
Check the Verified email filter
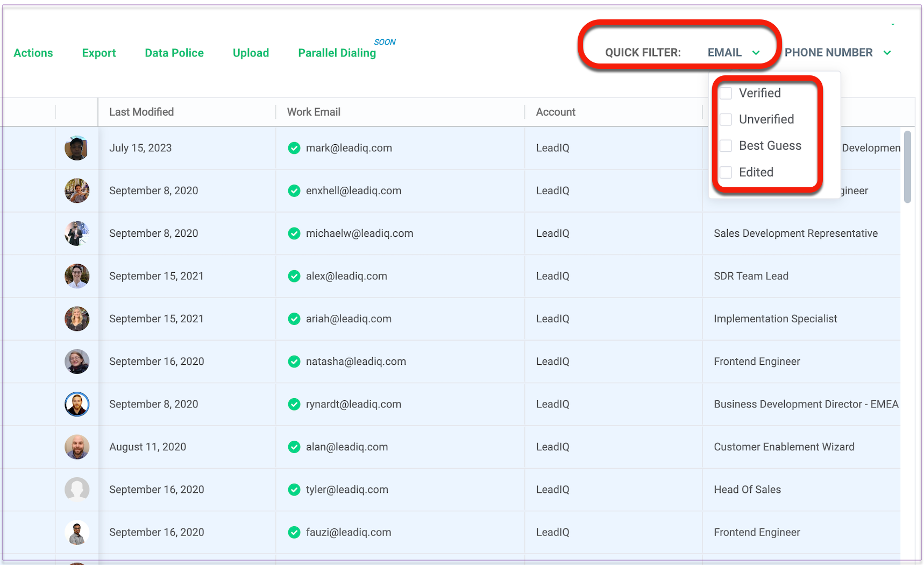click(x=726, y=93)
